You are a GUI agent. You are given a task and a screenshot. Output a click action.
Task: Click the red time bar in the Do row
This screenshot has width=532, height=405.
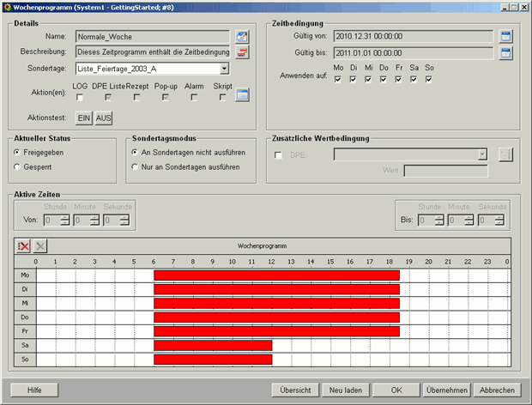click(x=276, y=317)
